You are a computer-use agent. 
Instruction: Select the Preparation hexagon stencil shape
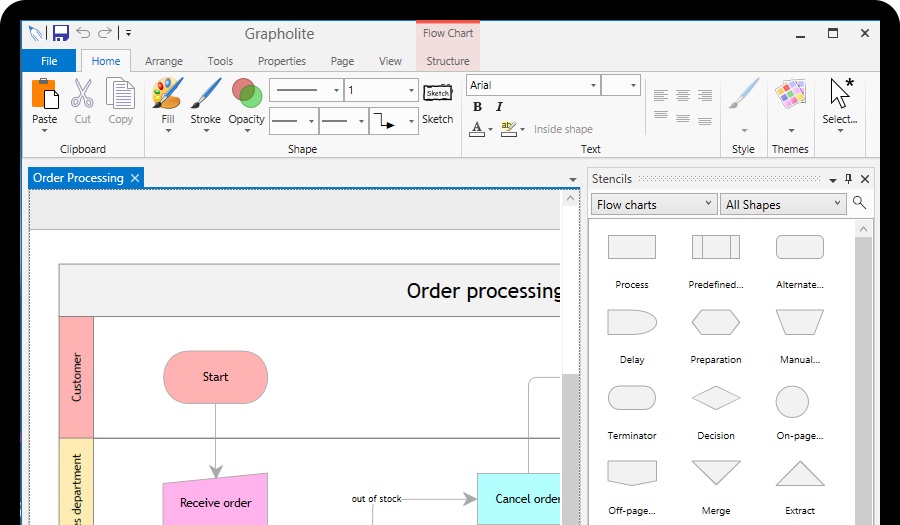tap(716, 322)
